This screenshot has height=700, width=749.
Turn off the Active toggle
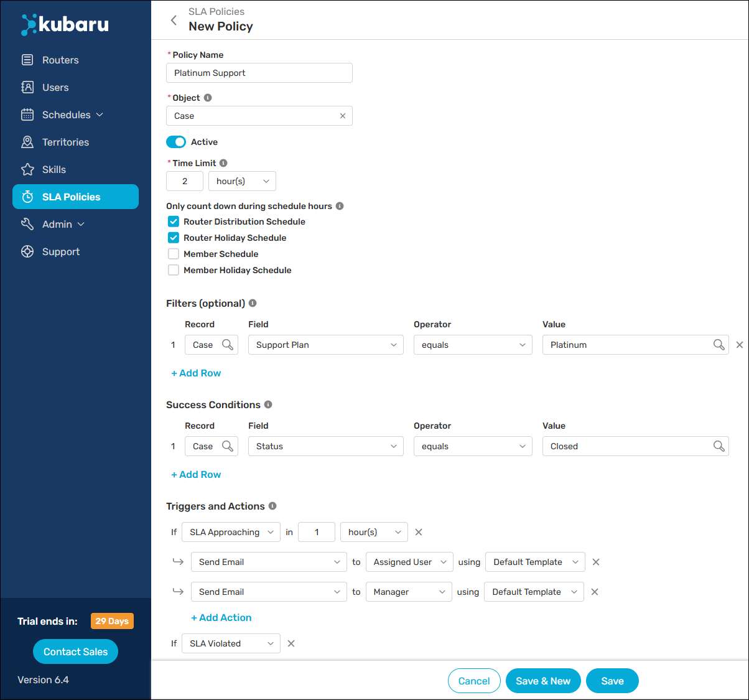point(176,142)
